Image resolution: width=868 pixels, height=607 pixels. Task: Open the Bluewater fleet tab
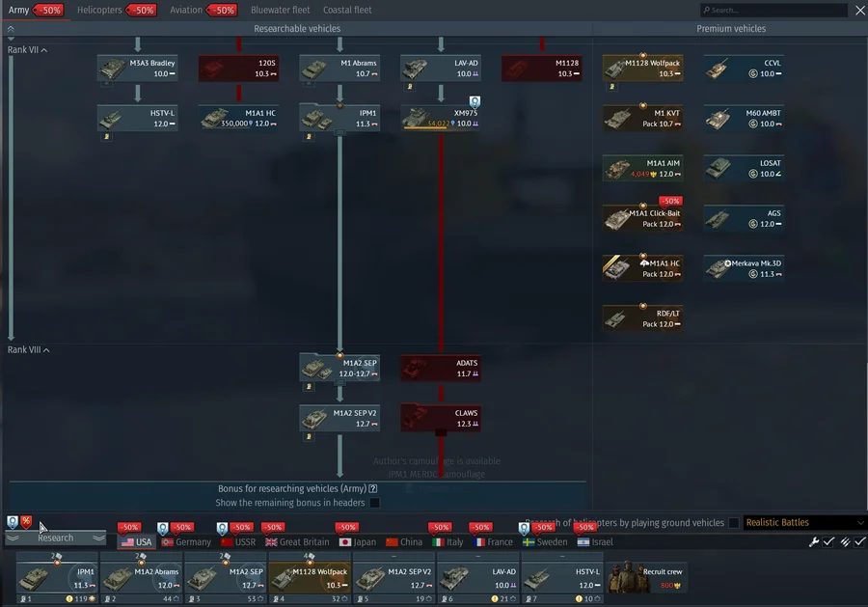[280, 10]
